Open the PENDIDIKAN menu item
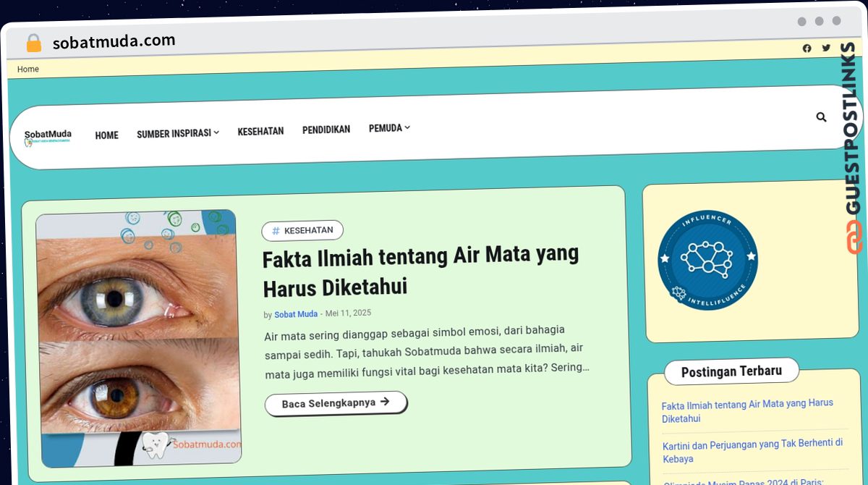Screen dimensions: 868x485 (326, 130)
